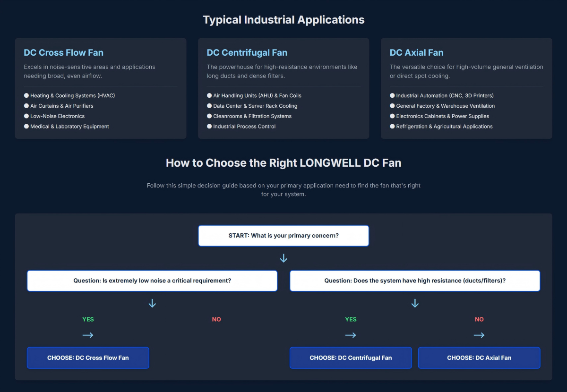The width and height of the screenshot is (567, 392).
Task: Click the bullet beside Heating & Cooling Systems (HVAC)
Action: coord(26,95)
